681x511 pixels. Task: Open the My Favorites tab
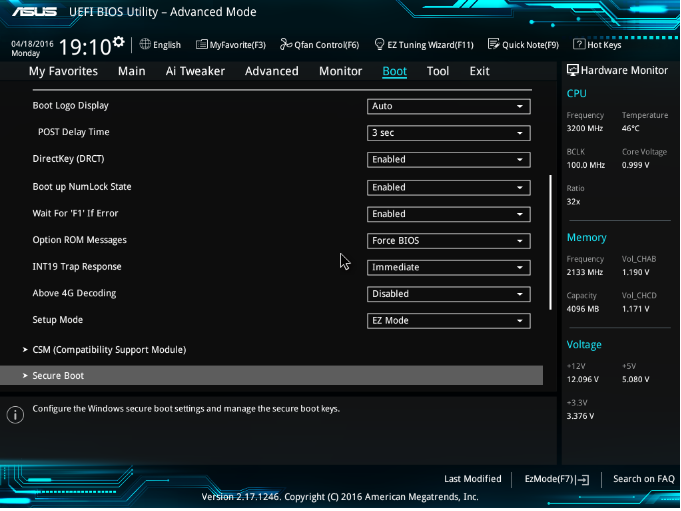[x=63, y=71]
